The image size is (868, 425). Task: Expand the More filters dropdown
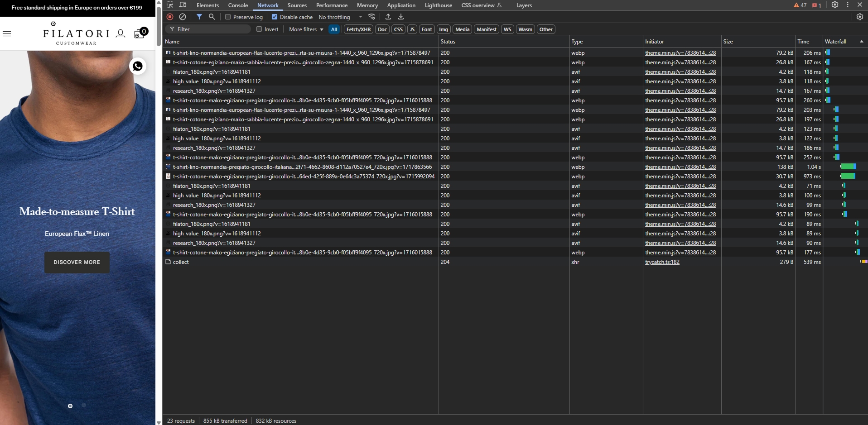click(306, 29)
